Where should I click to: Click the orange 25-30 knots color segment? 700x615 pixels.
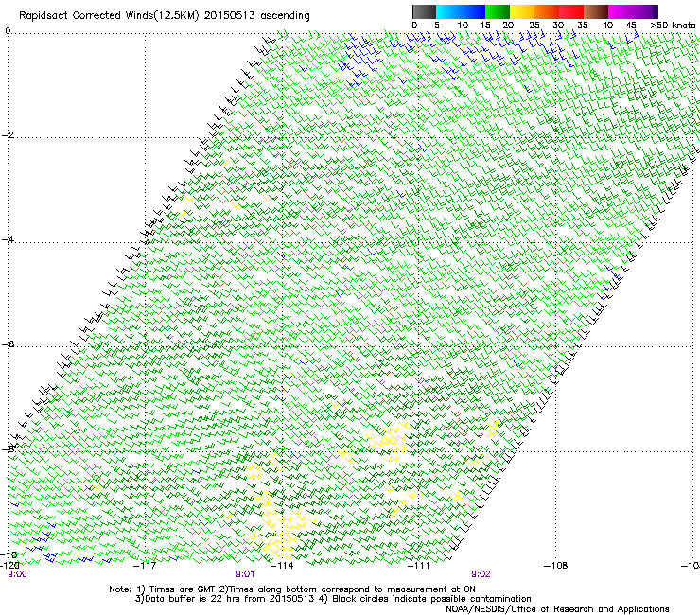[547, 11]
